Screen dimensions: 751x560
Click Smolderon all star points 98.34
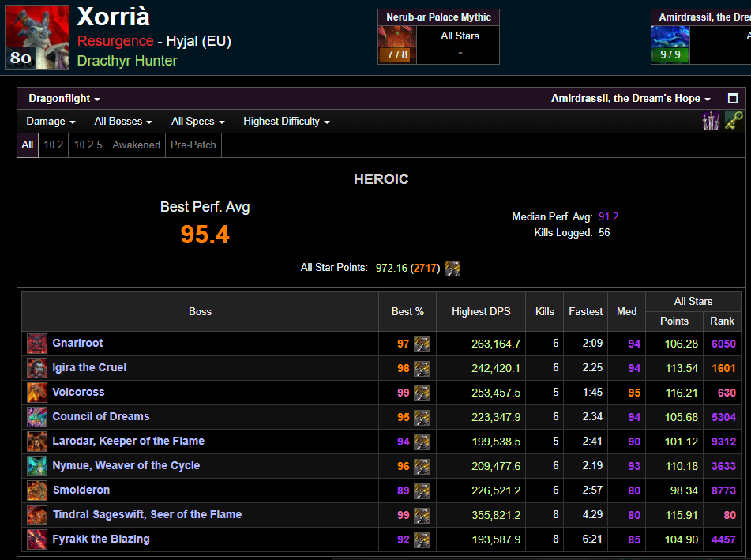[684, 490]
